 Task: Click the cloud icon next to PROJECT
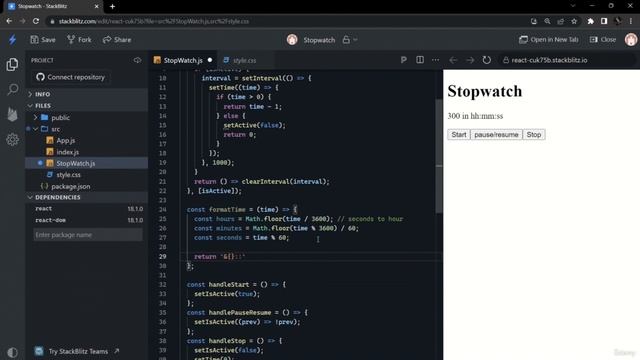click(x=137, y=60)
